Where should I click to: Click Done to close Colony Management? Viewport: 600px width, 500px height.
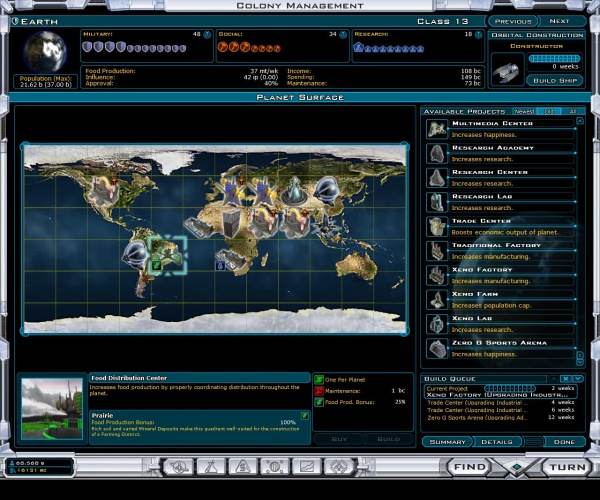click(x=564, y=442)
